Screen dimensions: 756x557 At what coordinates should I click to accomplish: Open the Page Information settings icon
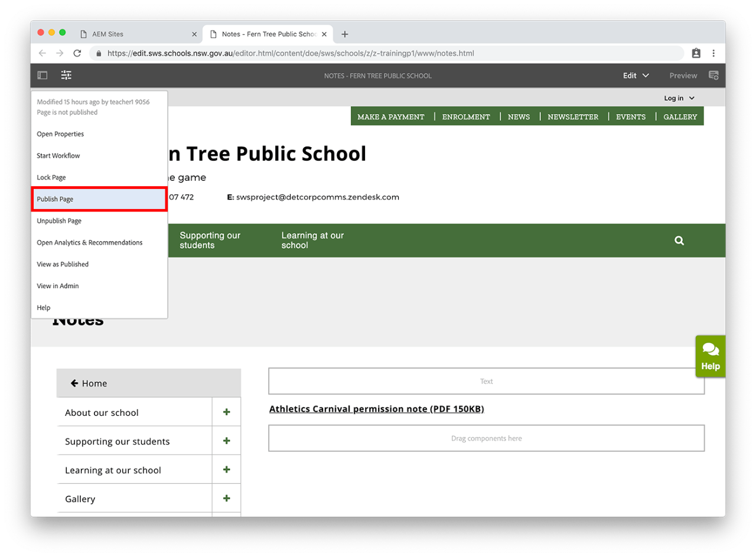click(x=66, y=76)
